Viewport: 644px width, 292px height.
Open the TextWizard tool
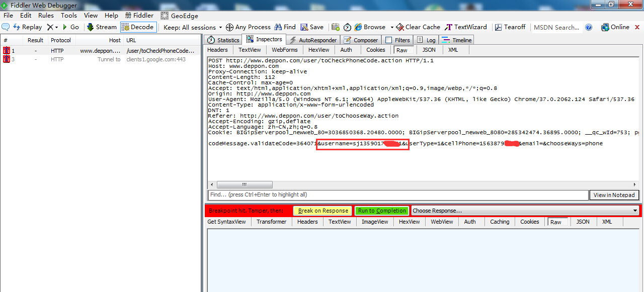click(466, 27)
